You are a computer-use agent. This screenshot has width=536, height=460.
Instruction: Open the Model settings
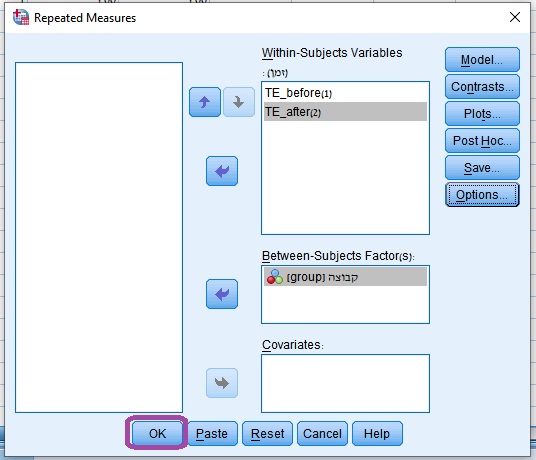[482, 59]
